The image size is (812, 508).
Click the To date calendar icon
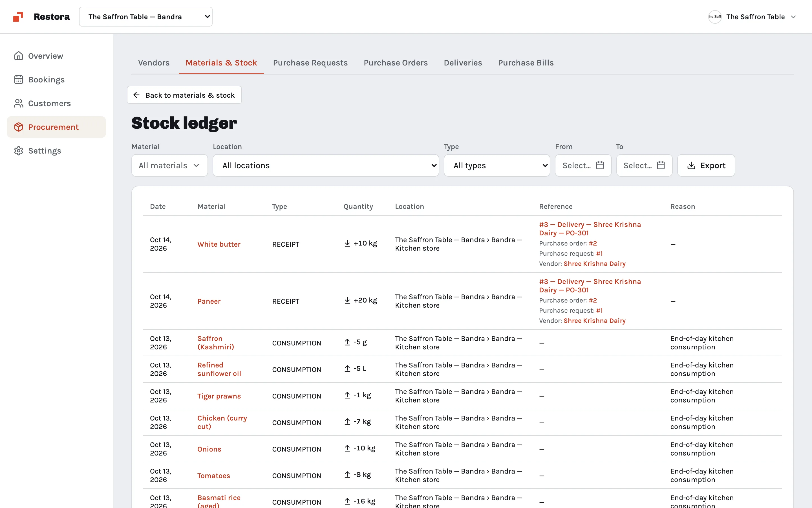click(x=661, y=165)
